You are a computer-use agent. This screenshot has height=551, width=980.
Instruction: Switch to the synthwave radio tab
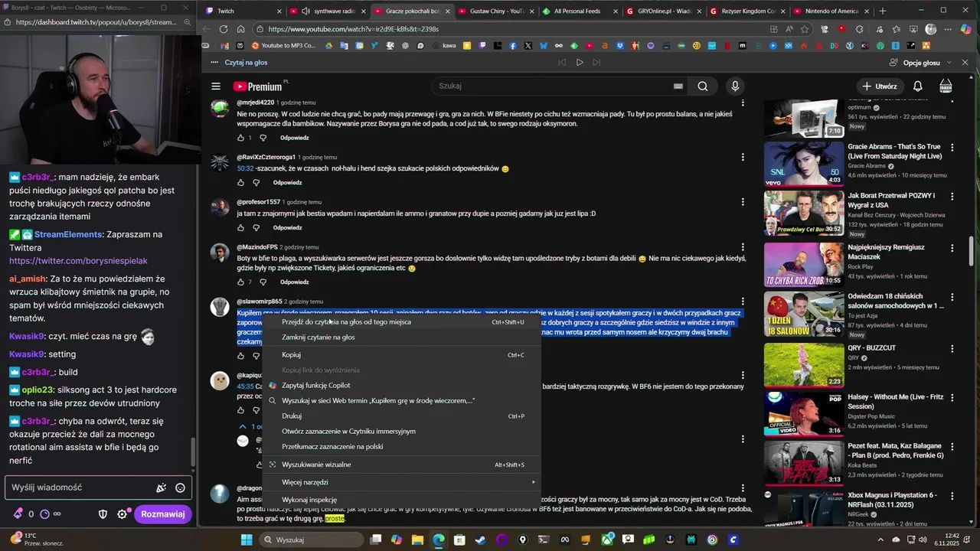328,11
